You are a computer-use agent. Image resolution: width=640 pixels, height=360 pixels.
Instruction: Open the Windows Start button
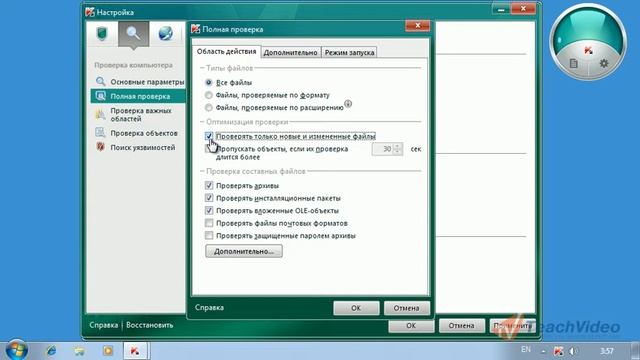16,350
